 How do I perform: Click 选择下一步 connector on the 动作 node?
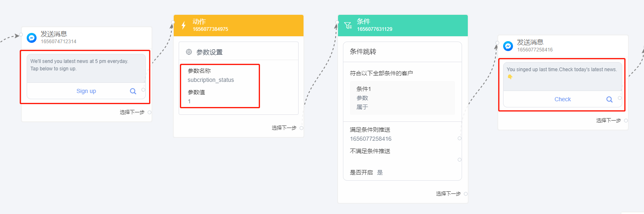pyautogui.click(x=301, y=128)
